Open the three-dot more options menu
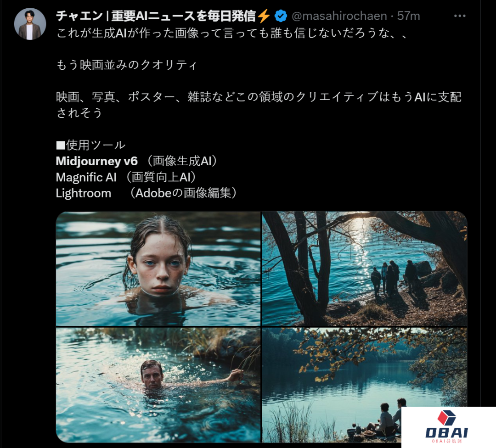 pyautogui.click(x=460, y=16)
